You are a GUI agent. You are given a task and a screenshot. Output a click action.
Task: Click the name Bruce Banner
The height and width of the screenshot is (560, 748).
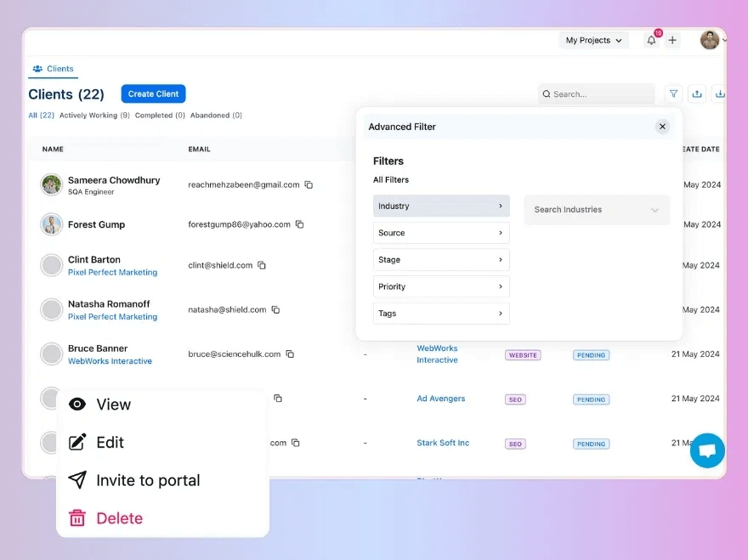(98, 348)
